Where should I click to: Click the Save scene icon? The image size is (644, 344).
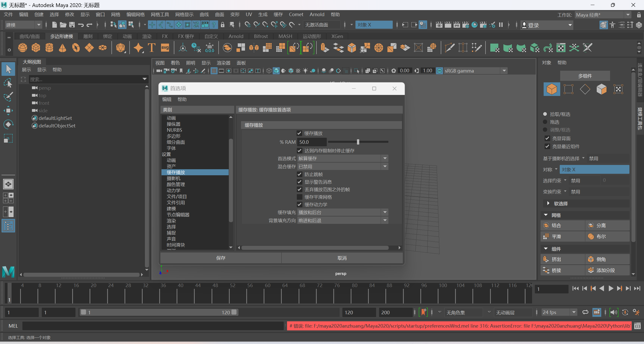tap(72, 25)
